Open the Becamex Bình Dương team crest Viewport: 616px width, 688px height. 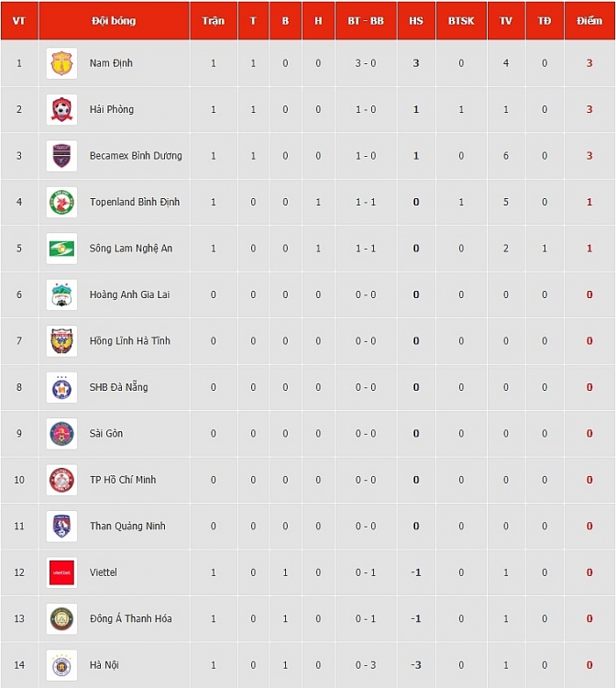(x=61, y=156)
